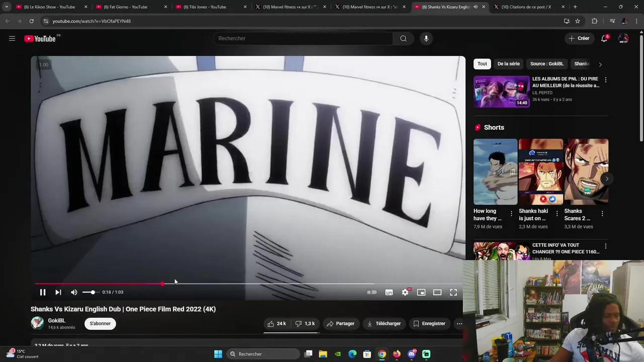Open Discord from the taskbar
The width and height of the screenshot is (644, 362).
(x=412, y=354)
